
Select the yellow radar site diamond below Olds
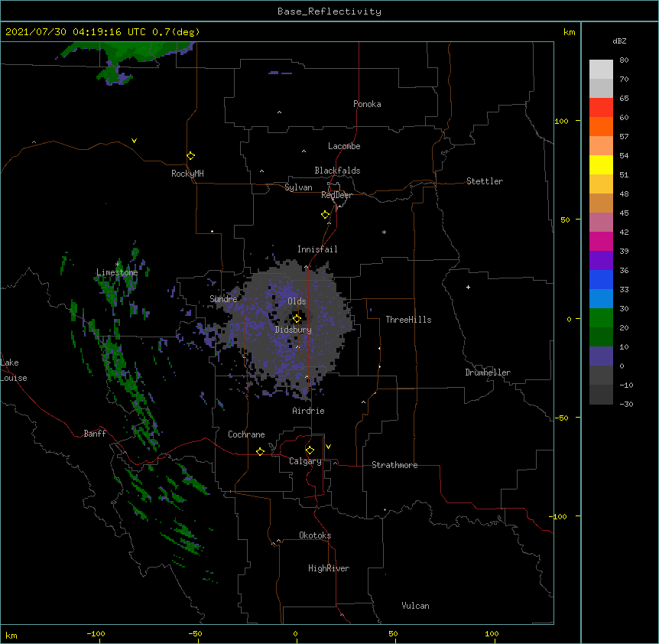click(297, 318)
